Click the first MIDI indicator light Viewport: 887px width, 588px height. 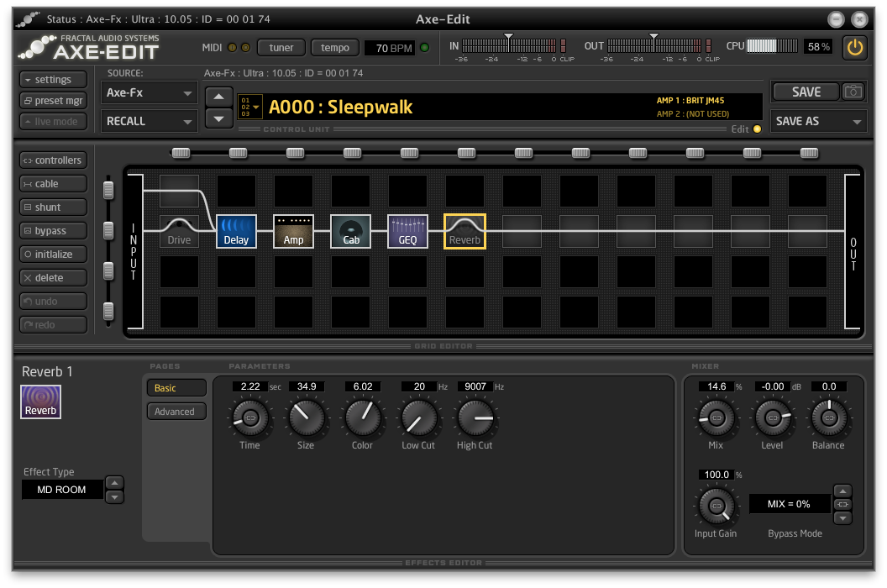coord(232,48)
